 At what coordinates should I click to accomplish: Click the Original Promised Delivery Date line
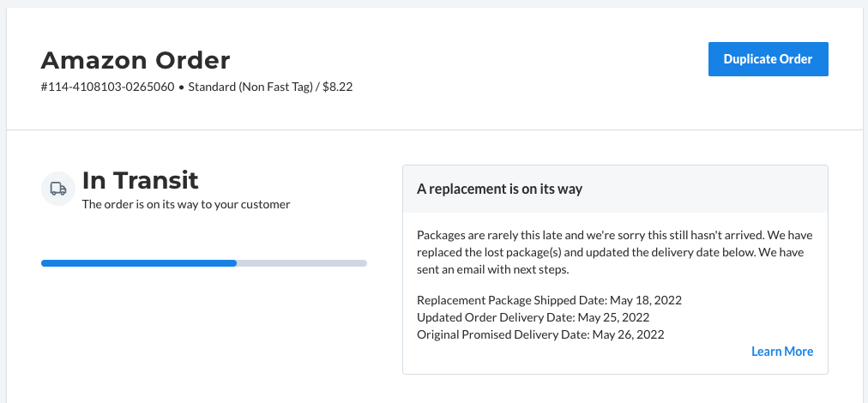540,334
